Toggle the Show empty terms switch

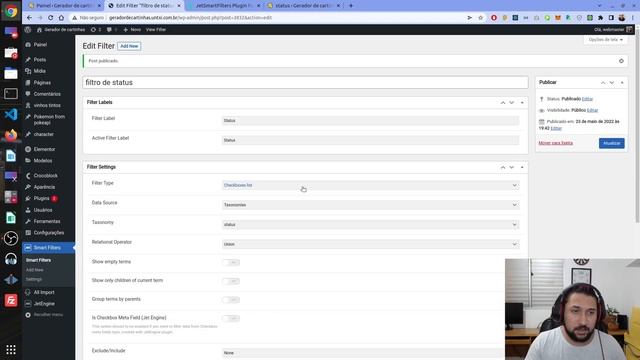pos(231,262)
